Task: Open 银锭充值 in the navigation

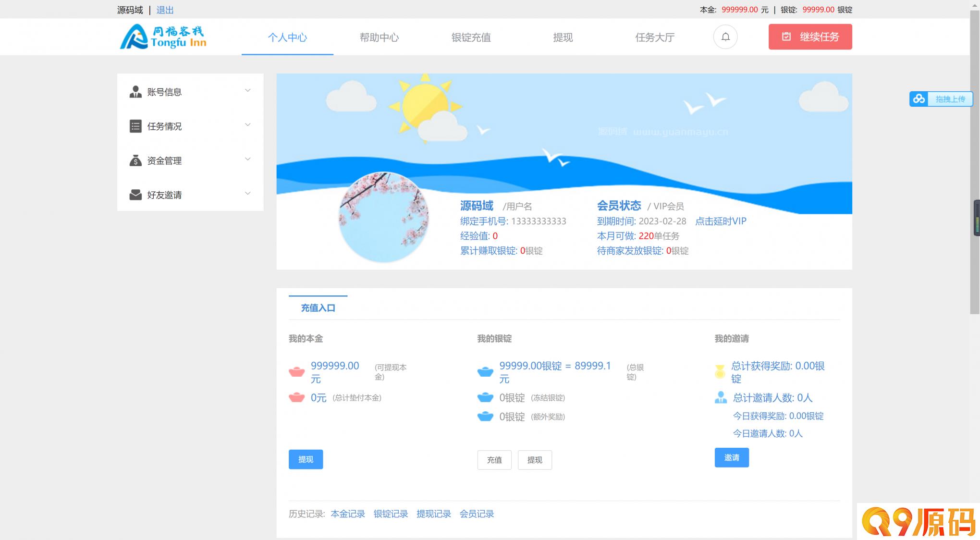Action: pos(471,37)
